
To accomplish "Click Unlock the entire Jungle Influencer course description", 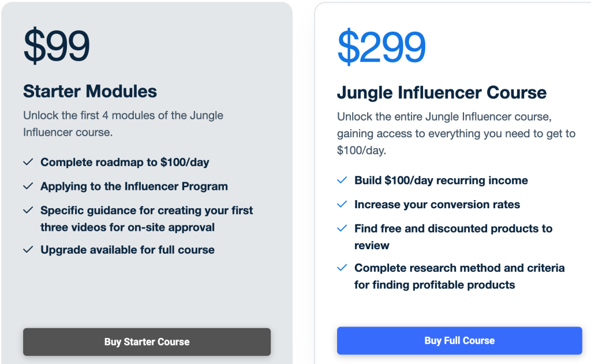I will [456, 133].
